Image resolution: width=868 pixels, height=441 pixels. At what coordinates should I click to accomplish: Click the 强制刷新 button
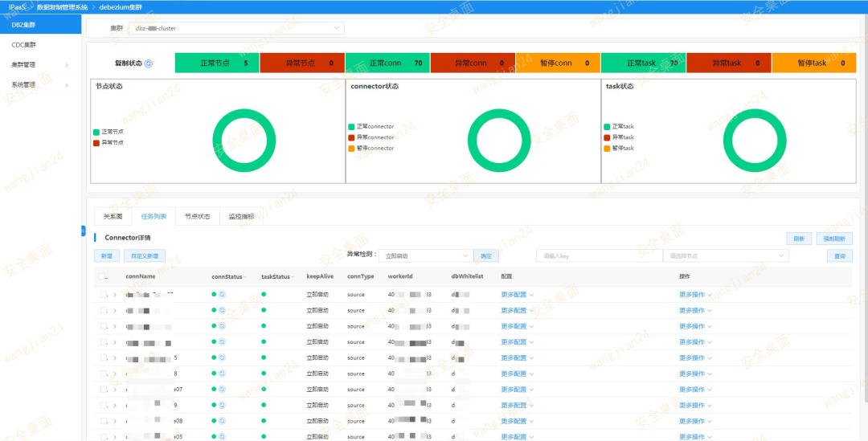tap(833, 239)
